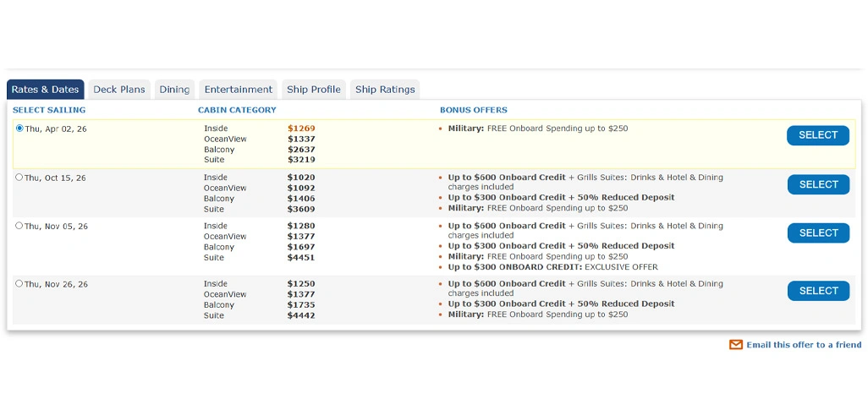Open the Rates & Dates tab
Viewport: 868px width, 394px height.
(x=46, y=90)
